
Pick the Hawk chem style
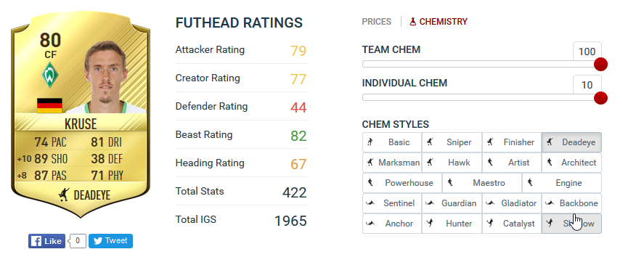tap(452, 163)
